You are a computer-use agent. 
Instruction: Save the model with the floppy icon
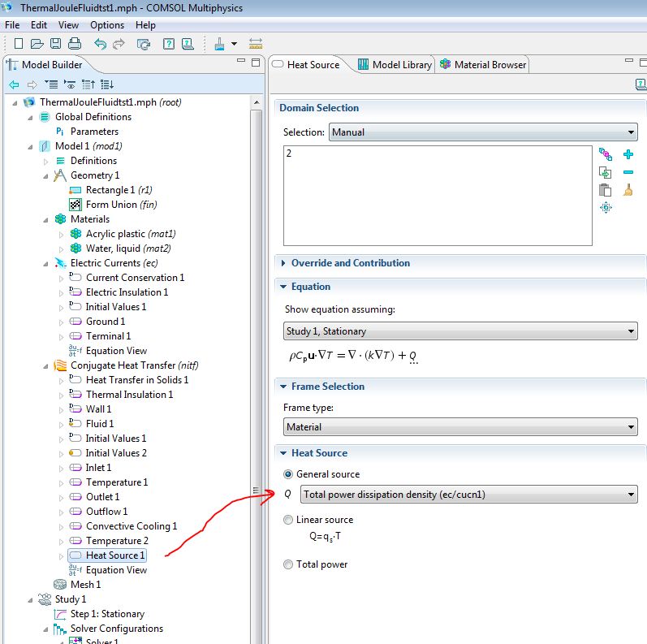pos(55,43)
